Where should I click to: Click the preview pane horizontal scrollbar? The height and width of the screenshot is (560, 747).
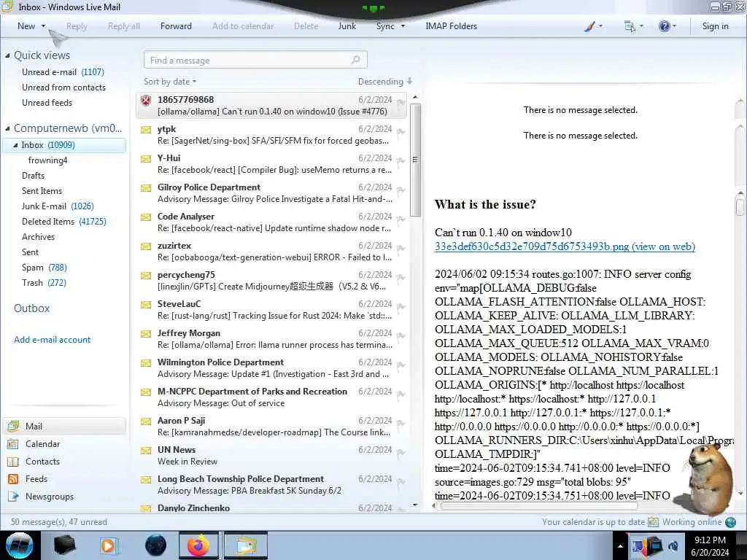(538, 506)
